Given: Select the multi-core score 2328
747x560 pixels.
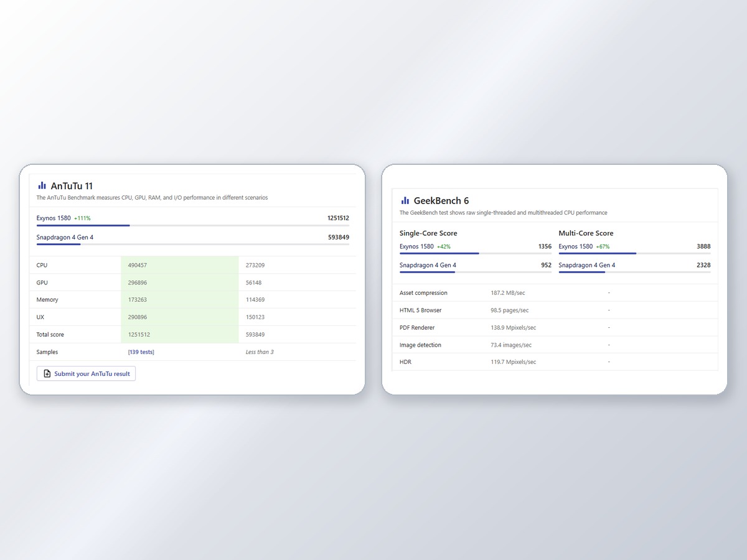Looking at the screenshot, I should [x=703, y=265].
